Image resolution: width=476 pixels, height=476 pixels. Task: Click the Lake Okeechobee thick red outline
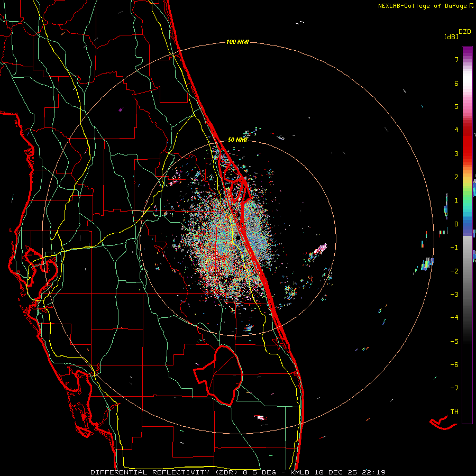(x=218, y=376)
